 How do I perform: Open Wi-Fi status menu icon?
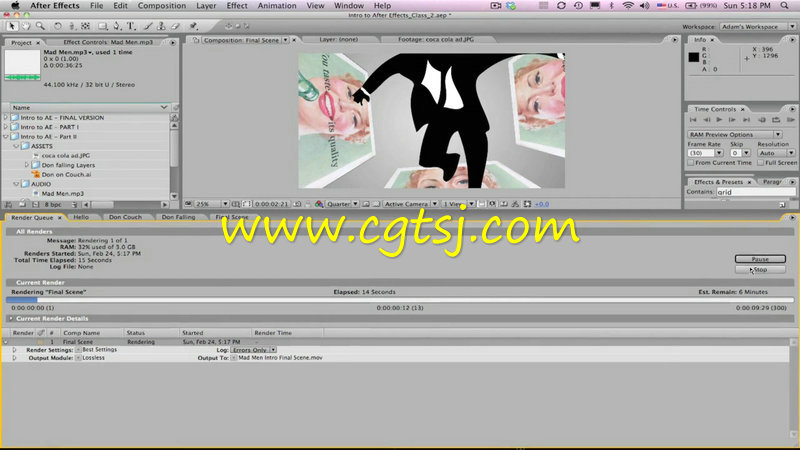coord(628,6)
